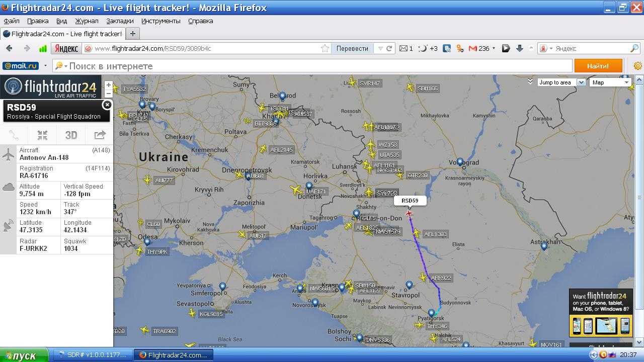Open a new tab with plus button

[132, 34]
